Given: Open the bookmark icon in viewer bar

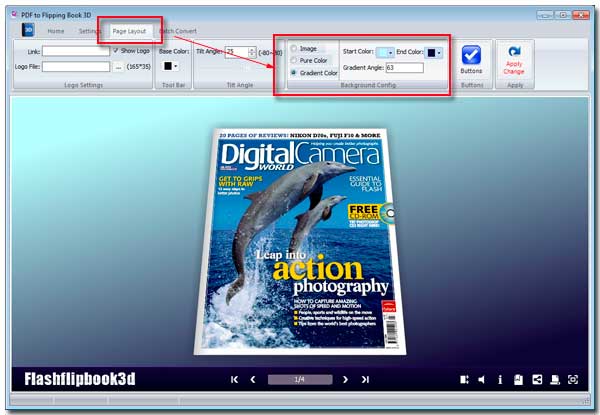Looking at the screenshot, I should click(x=518, y=379).
